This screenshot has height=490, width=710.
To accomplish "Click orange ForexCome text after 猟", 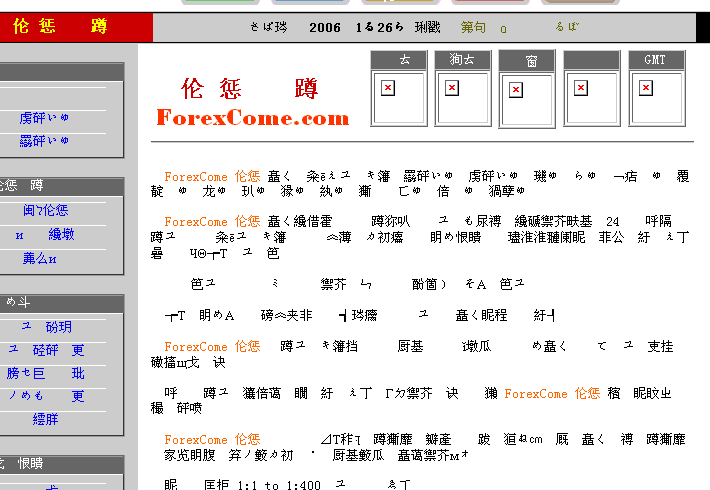I will [536, 394].
